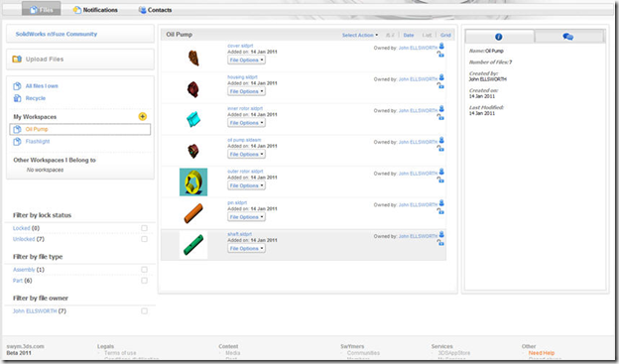
Task: Switch to the Notifications tab
Action: pyautogui.click(x=95, y=10)
